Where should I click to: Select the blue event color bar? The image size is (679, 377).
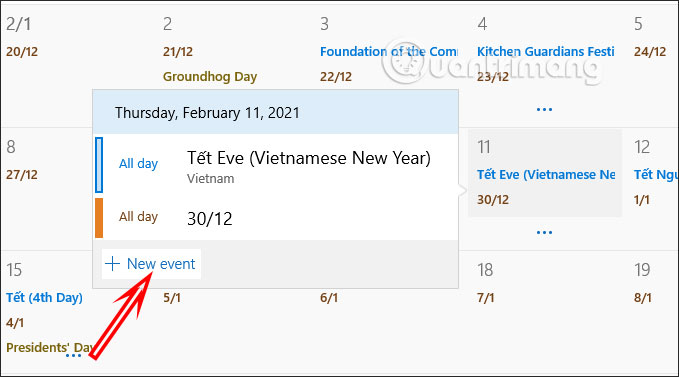tap(99, 165)
